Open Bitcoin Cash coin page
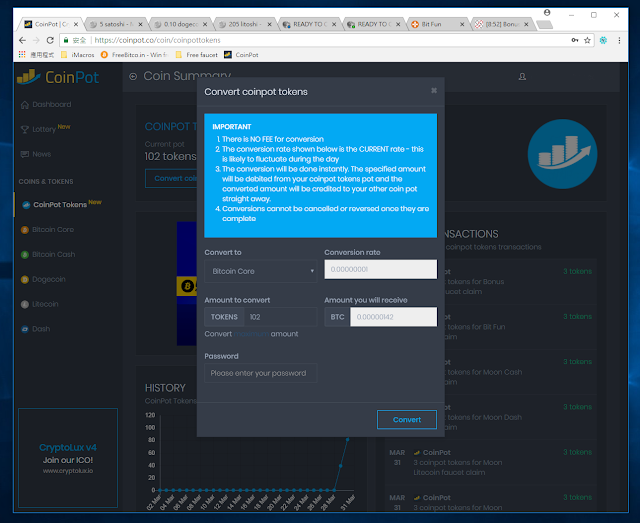640x523 pixels. [x=53, y=254]
